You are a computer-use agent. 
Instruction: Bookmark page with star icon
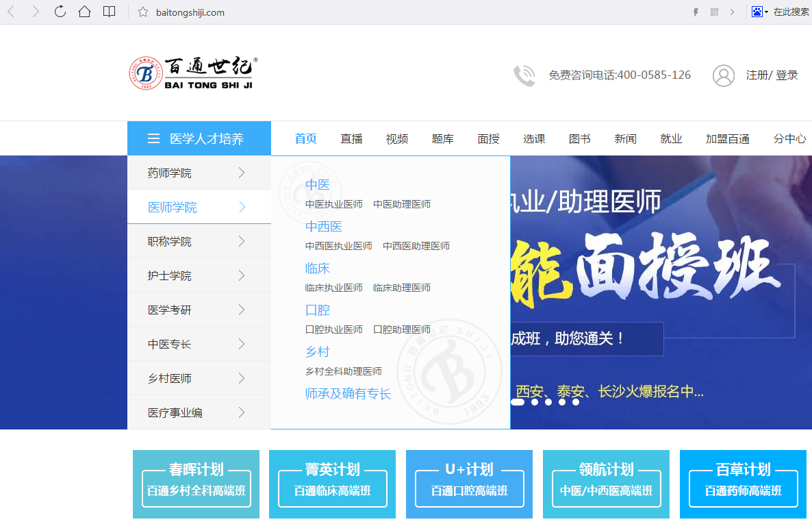coord(143,12)
